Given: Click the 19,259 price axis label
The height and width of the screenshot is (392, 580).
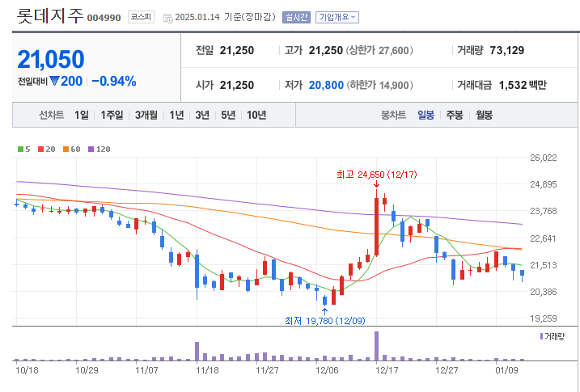Looking at the screenshot, I should pos(544,318).
